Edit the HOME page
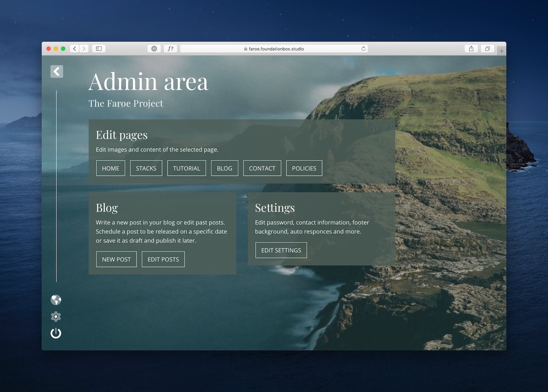Viewport: 548px width, 392px height. click(111, 168)
